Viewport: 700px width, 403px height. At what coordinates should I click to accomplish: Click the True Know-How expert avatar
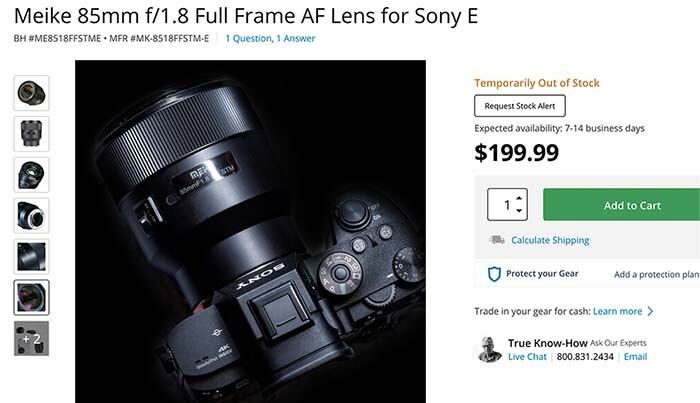pyautogui.click(x=489, y=349)
